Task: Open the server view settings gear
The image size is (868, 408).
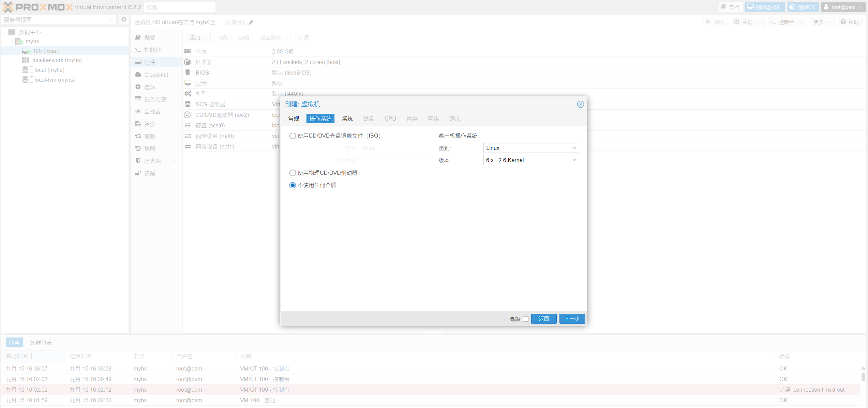Action: pyautogui.click(x=124, y=19)
